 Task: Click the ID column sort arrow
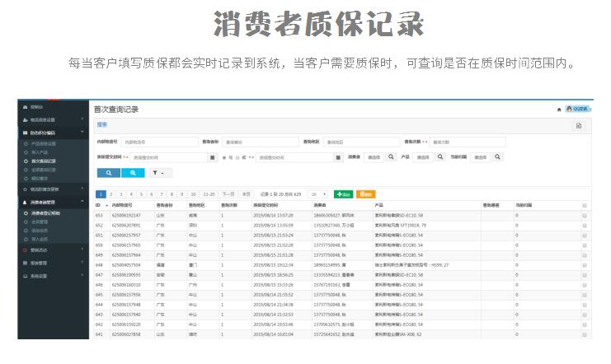(106, 206)
